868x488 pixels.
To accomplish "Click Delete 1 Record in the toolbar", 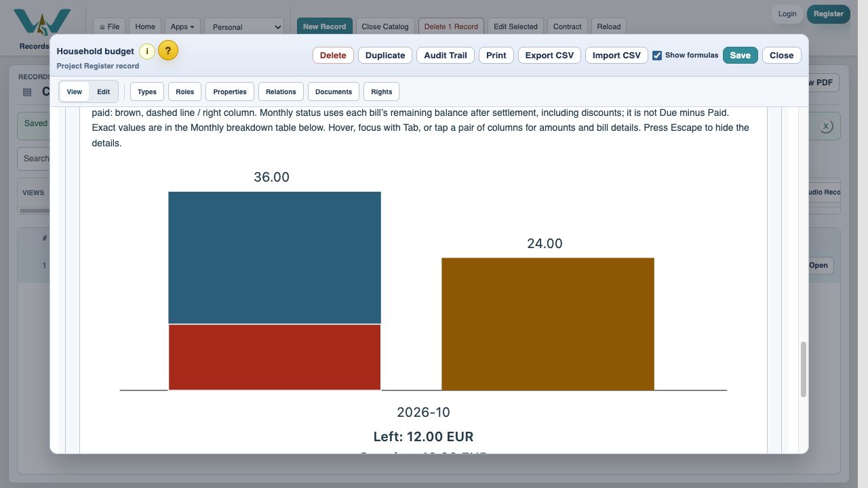I will 452,26.
